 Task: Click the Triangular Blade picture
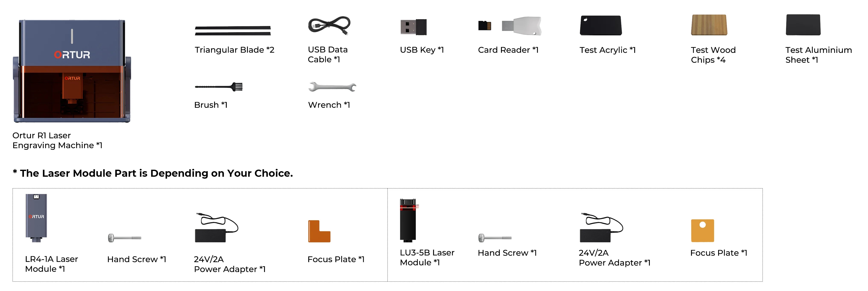233,31
